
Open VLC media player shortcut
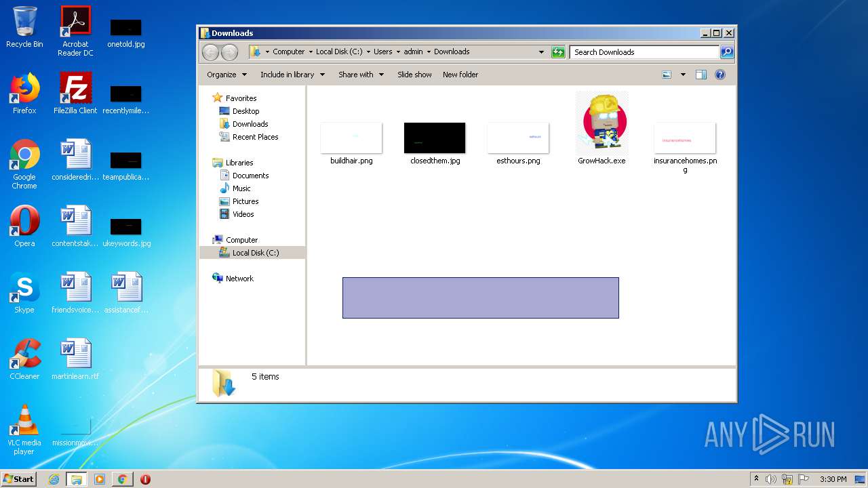(24, 430)
